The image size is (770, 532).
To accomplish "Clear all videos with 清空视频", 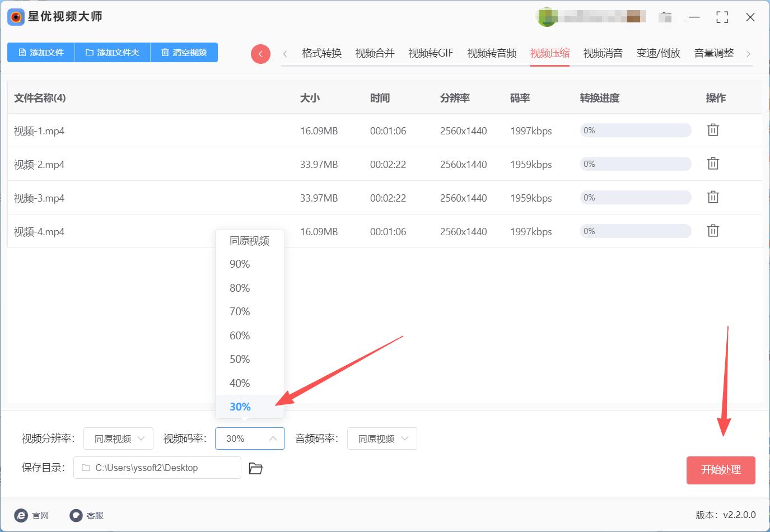I will point(184,52).
